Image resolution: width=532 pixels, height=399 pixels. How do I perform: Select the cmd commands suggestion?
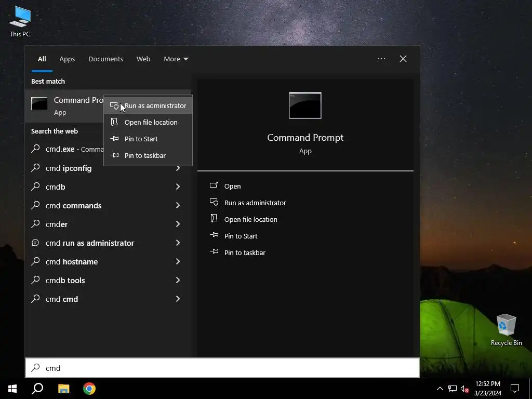coord(108,206)
